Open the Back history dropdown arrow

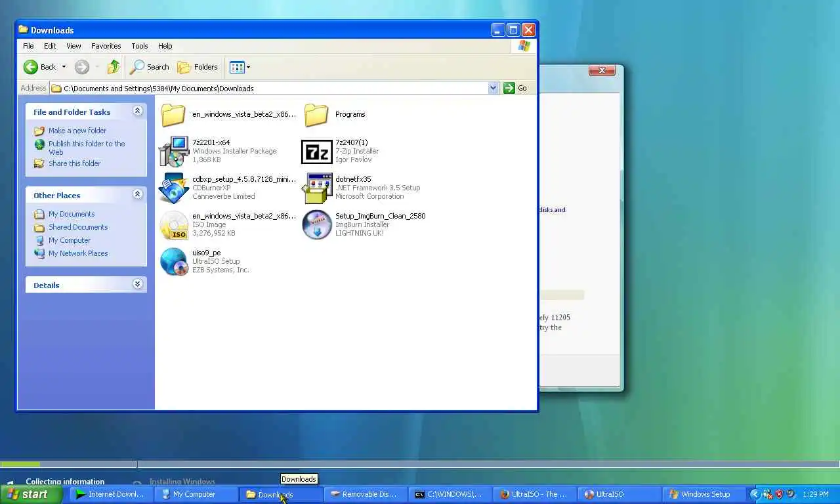(x=64, y=67)
